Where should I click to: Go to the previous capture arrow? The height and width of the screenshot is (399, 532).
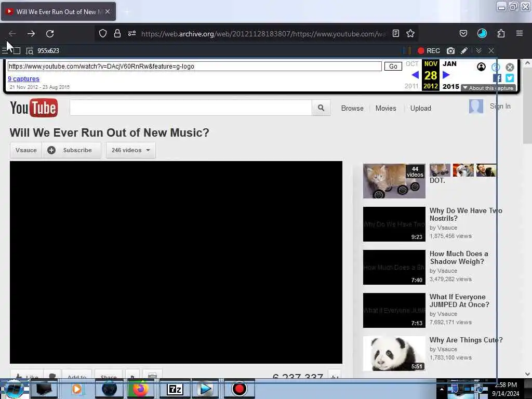pos(415,75)
